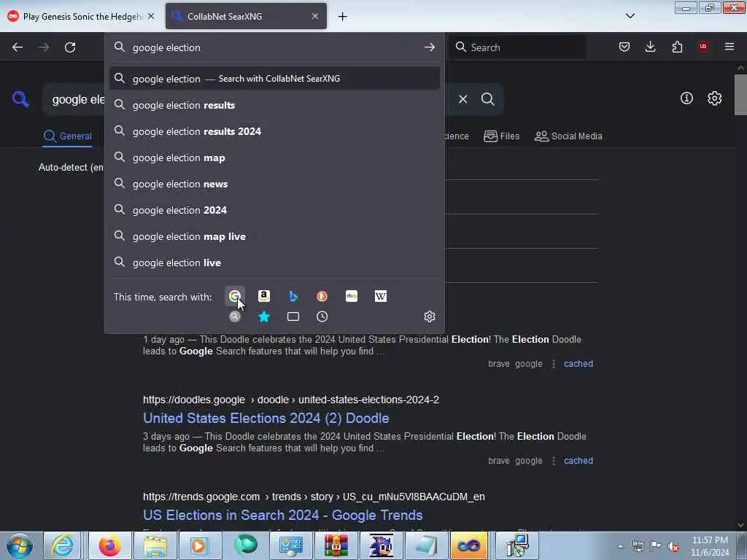Open the doodles.google united-states-elections-2024-2 URL

290,400
